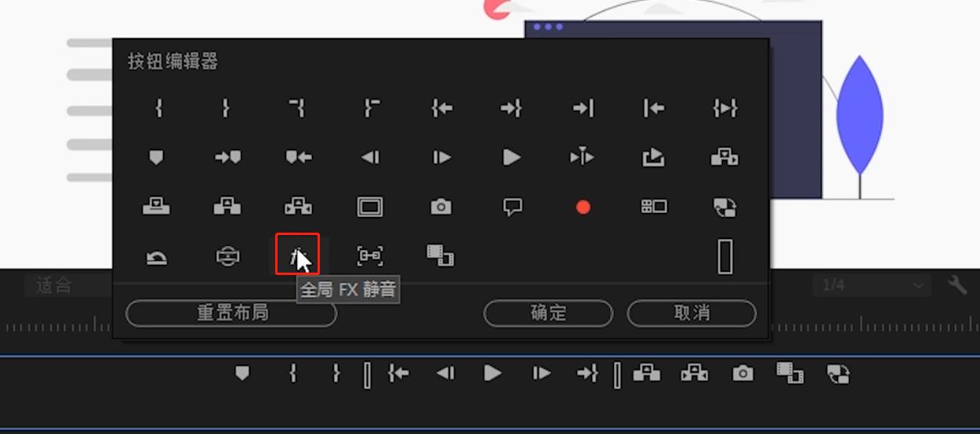980x434 pixels.
Task: Export frame using monitor bar camera
Action: 742,374
